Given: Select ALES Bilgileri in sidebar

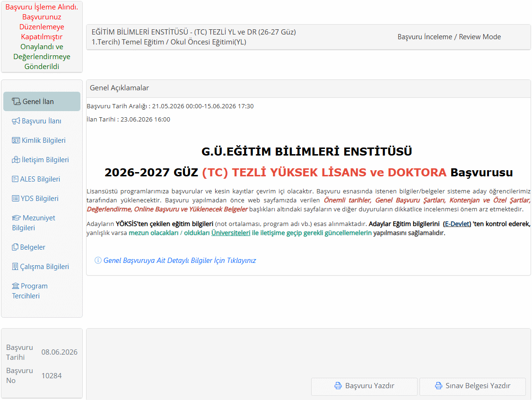Looking at the screenshot, I should click(x=42, y=179).
